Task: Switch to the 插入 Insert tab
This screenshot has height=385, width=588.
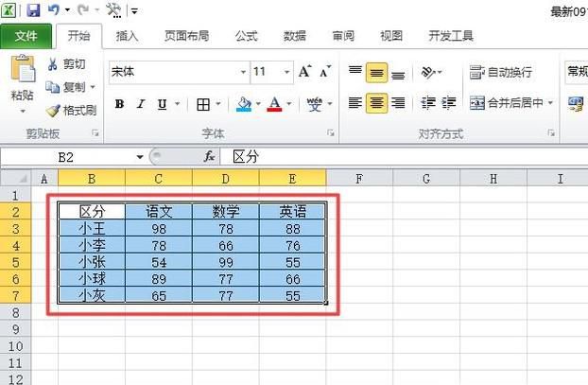Action: tap(127, 36)
